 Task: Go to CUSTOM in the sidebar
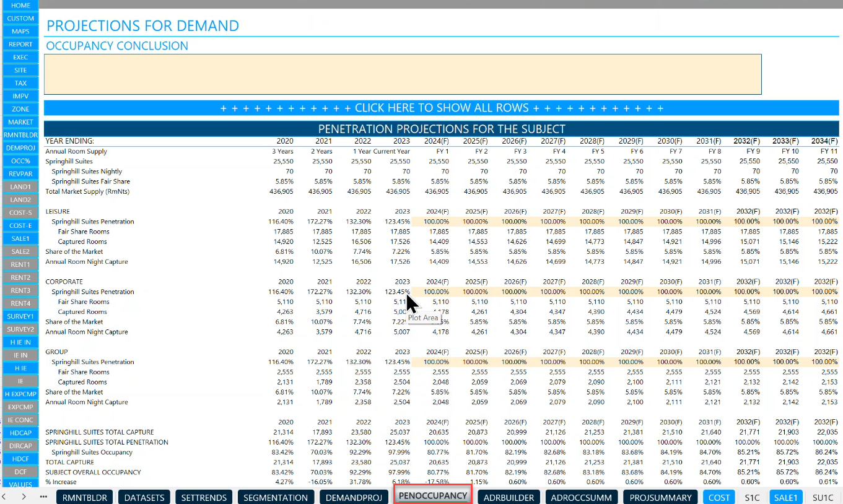click(x=20, y=19)
